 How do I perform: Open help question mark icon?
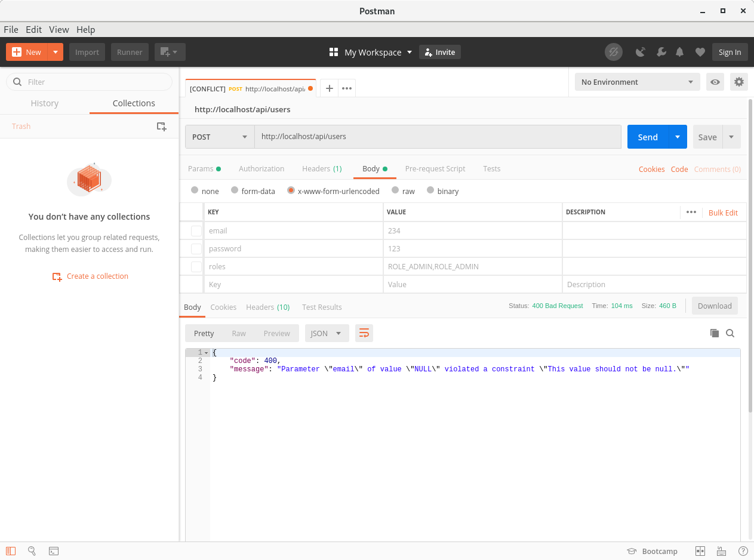click(743, 551)
